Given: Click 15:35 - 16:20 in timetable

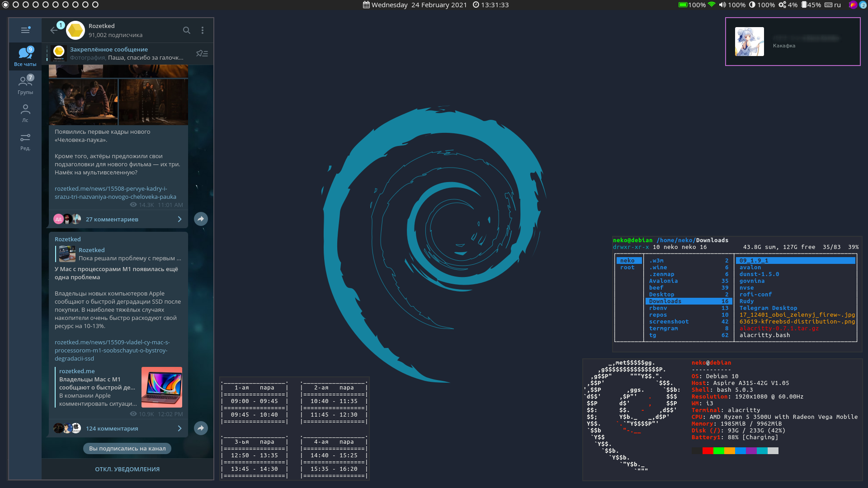Looking at the screenshot, I should tap(334, 469).
